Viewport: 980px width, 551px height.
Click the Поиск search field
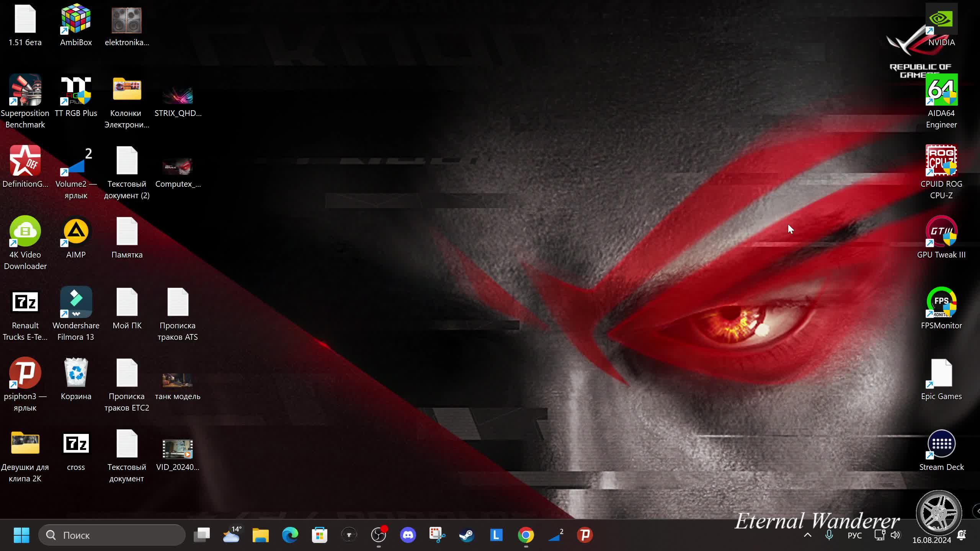(x=112, y=535)
